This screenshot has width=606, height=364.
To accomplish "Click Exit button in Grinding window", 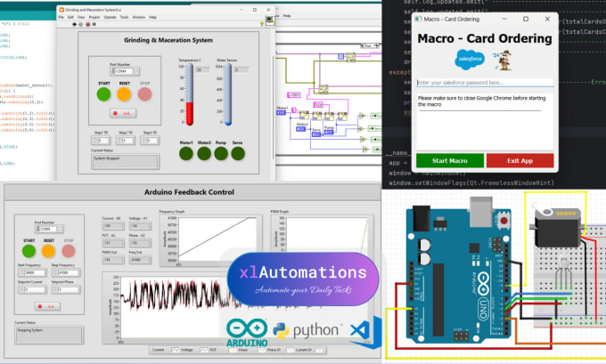I will pyautogui.click(x=123, y=114).
